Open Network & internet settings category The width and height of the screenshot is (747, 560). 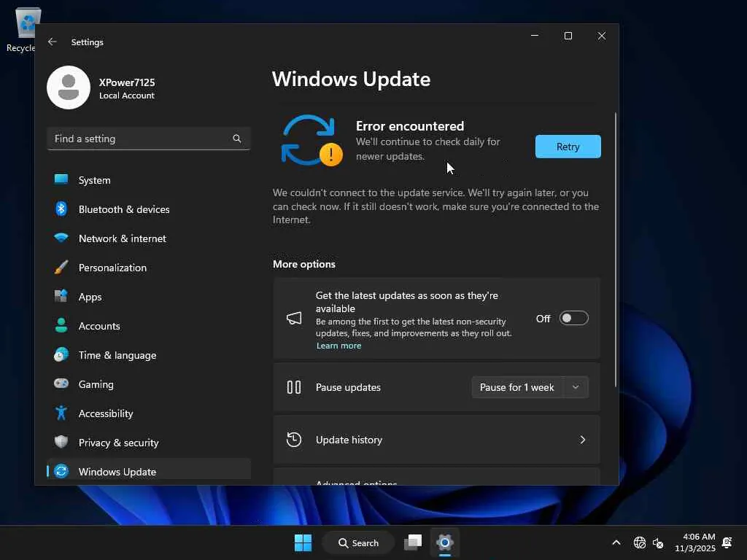149,238
